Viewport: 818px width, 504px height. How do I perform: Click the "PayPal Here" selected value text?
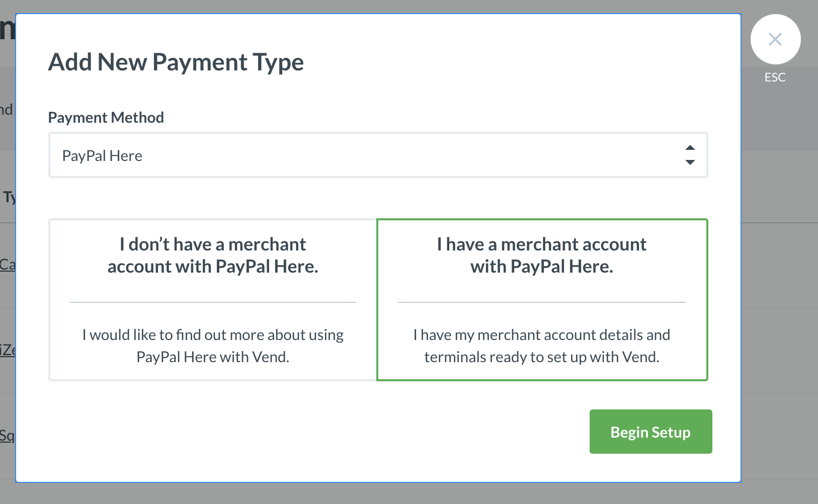[102, 156]
